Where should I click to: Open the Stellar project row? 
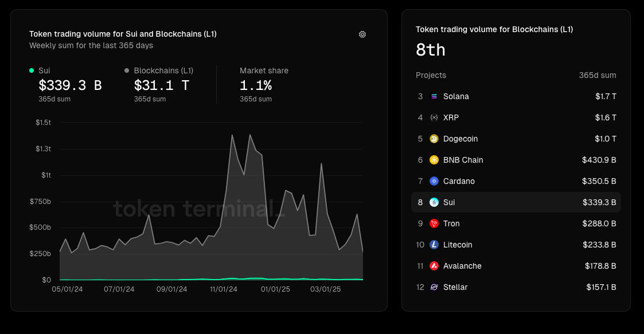click(x=516, y=287)
